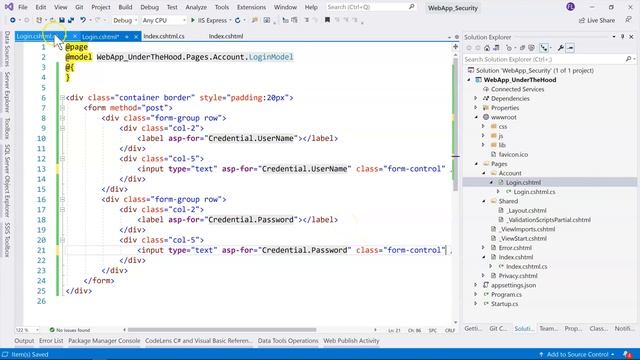The width and height of the screenshot is (640, 360).
Task: Open the Output panel tab
Action: coord(24,340)
